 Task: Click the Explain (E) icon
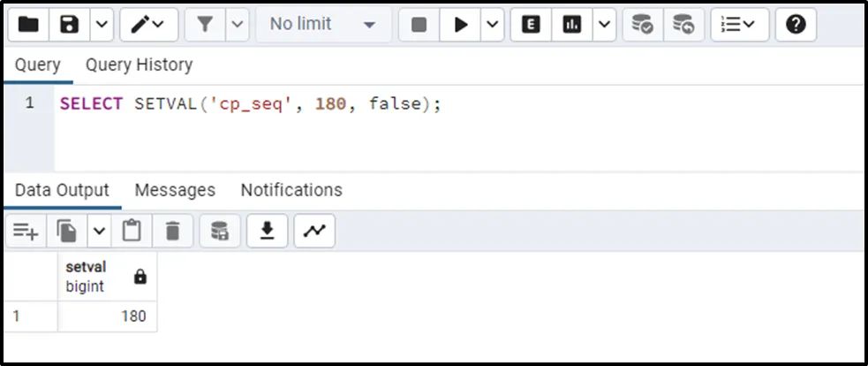(531, 25)
